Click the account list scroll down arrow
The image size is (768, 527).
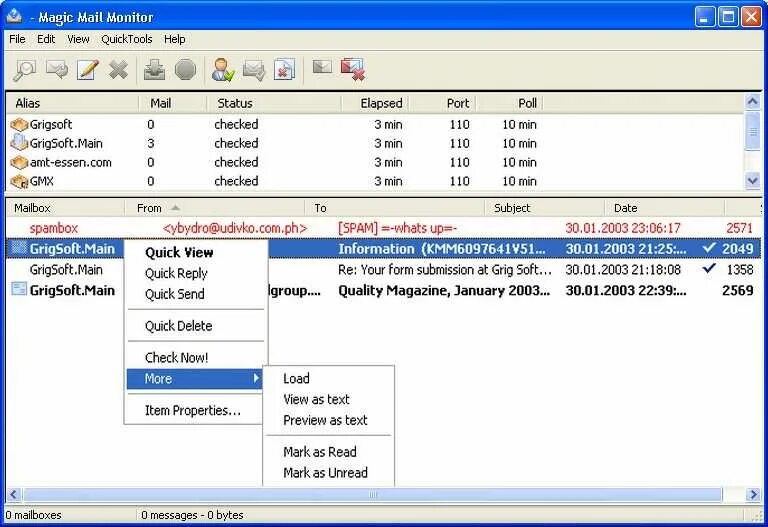[752, 181]
